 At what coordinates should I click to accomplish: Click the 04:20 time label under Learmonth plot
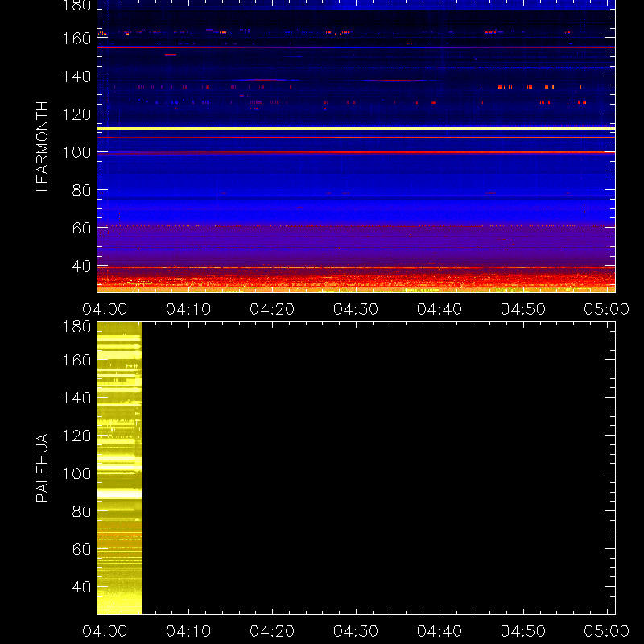coord(272,309)
